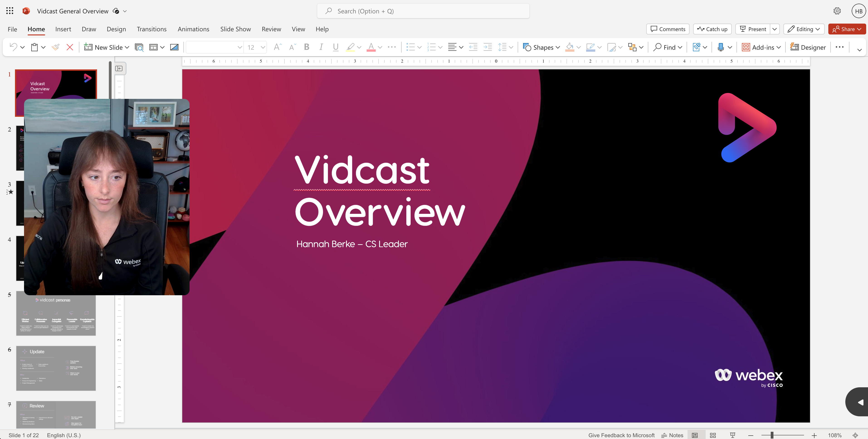The width and height of the screenshot is (868, 439).
Task: Open the Editing mode dropdown
Action: 804,29
